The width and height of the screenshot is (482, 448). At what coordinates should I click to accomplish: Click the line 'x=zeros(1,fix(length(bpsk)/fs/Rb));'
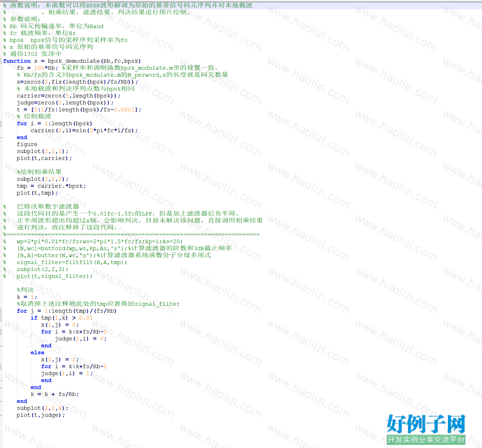tap(77, 82)
